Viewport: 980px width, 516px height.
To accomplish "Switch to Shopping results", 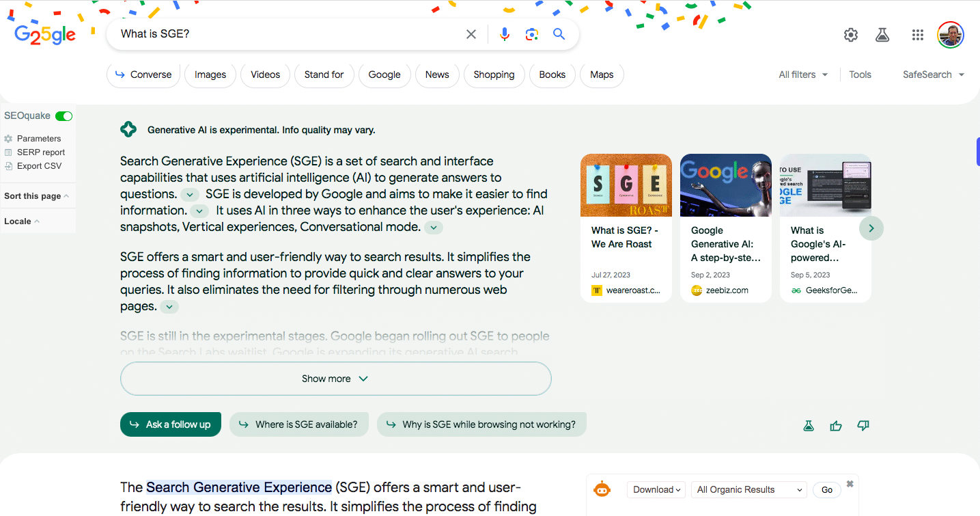I will pyautogui.click(x=494, y=74).
